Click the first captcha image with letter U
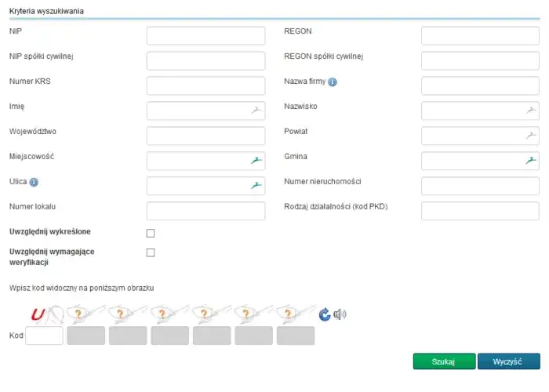This screenshot has height=392, width=549. coord(44,314)
